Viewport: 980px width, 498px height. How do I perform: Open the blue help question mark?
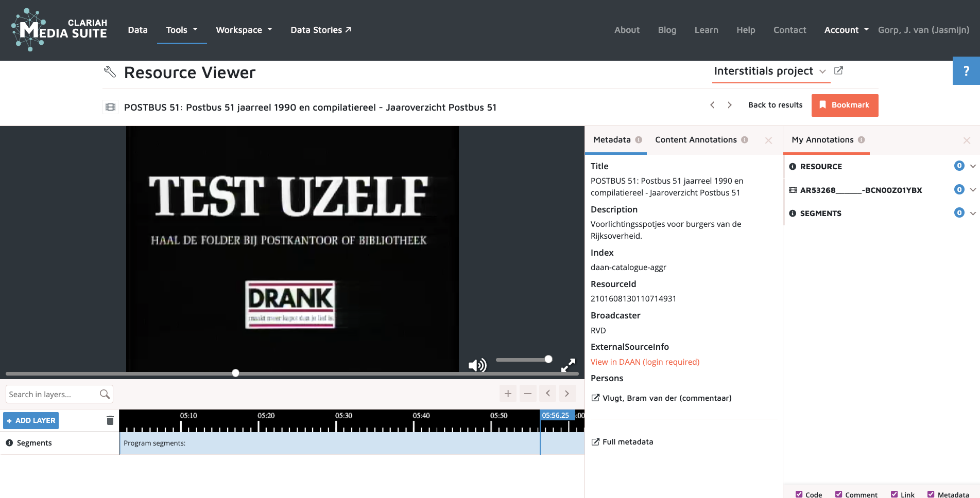966,71
